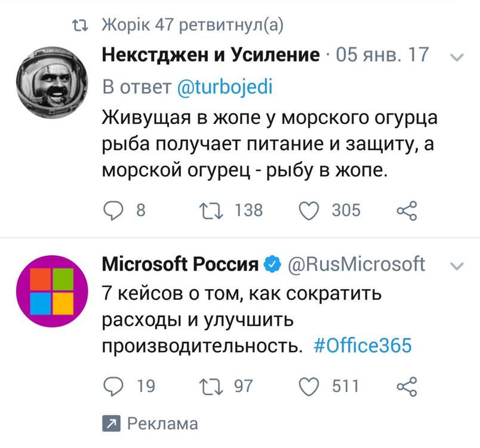
Task: Open the Некстджен и Усиление profile name
Action: coord(211,56)
